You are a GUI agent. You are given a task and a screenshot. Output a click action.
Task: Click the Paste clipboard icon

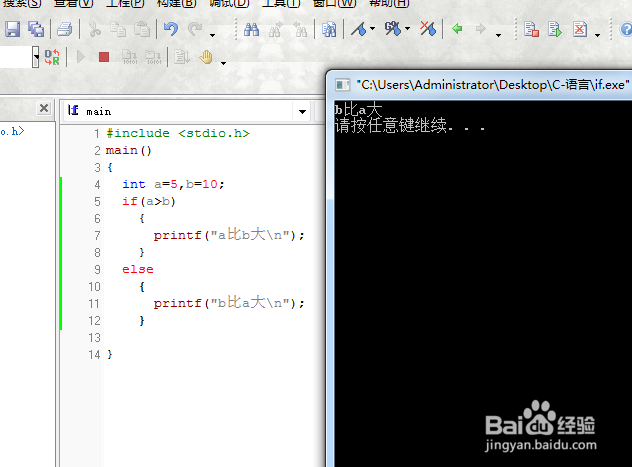(x=142, y=29)
